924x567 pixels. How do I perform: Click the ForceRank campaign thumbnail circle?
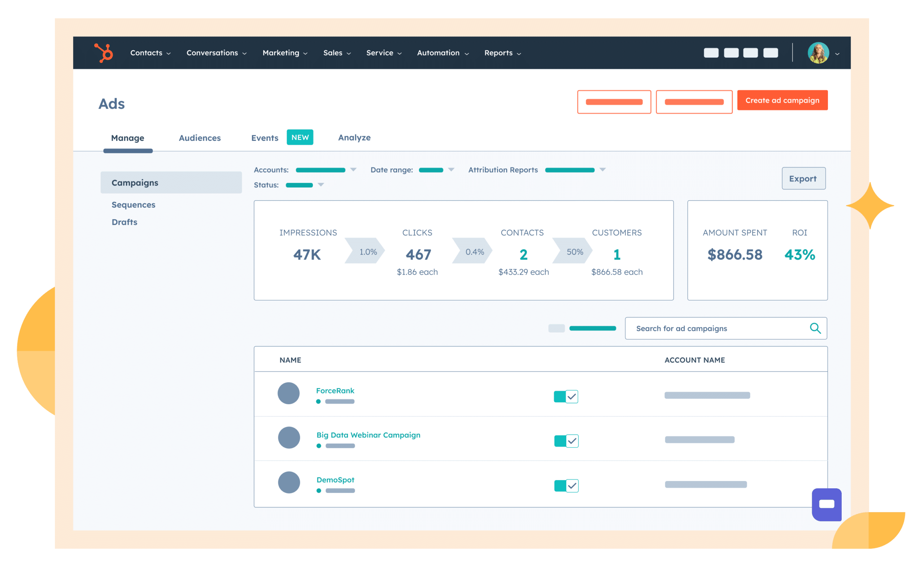coord(288,393)
